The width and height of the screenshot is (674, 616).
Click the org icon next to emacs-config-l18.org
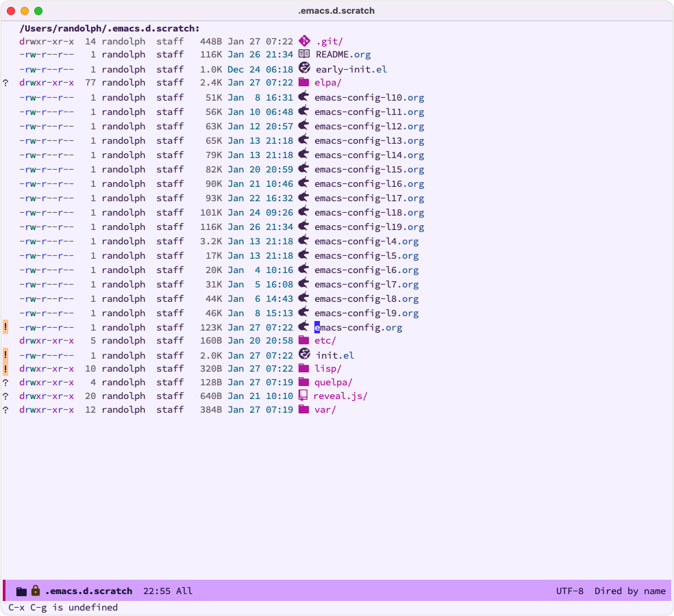304,211
